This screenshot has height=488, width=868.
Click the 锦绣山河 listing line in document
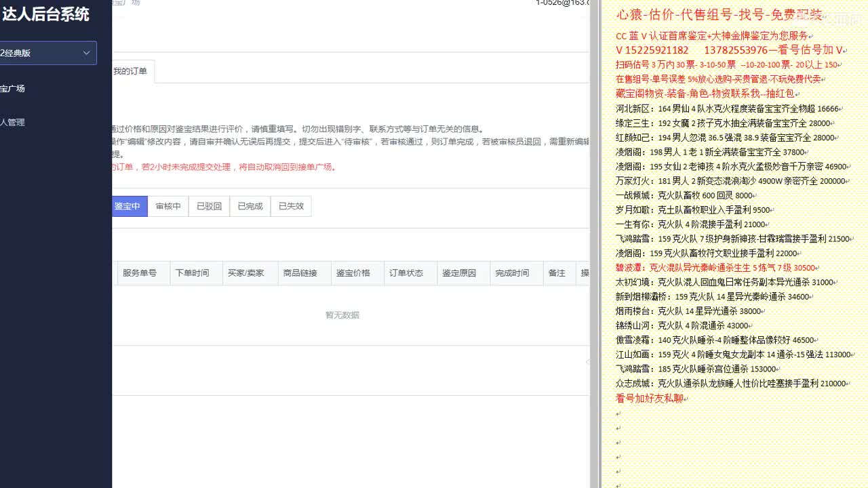click(x=682, y=325)
